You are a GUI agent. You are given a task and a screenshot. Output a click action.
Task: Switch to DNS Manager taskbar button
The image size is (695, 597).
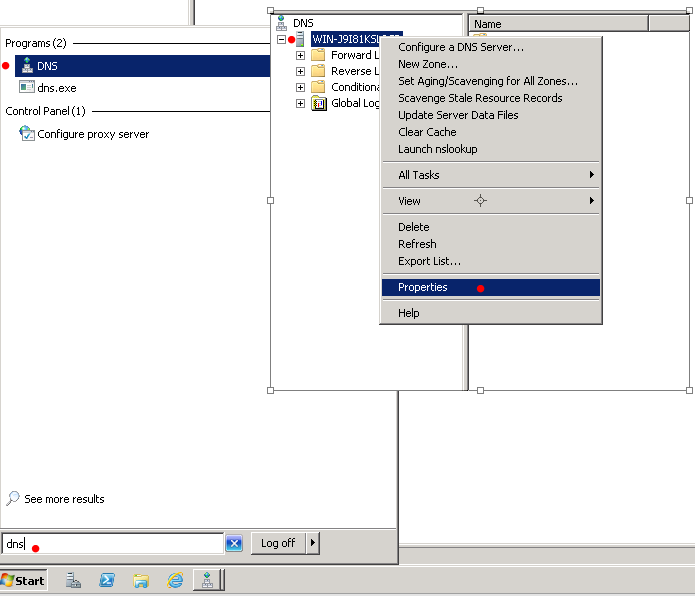point(208,580)
